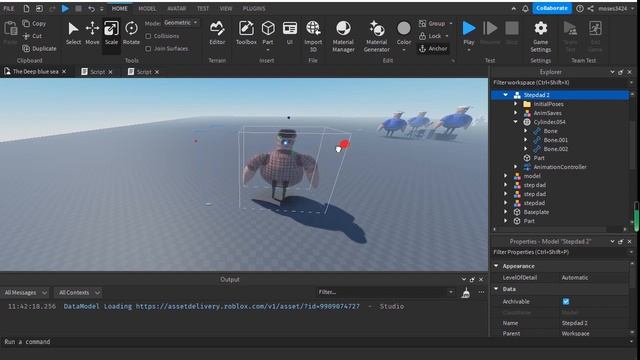Collapse the Stepdad 2 tree node
This screenshot has width=640, height=360.
(x=506, y=95)
